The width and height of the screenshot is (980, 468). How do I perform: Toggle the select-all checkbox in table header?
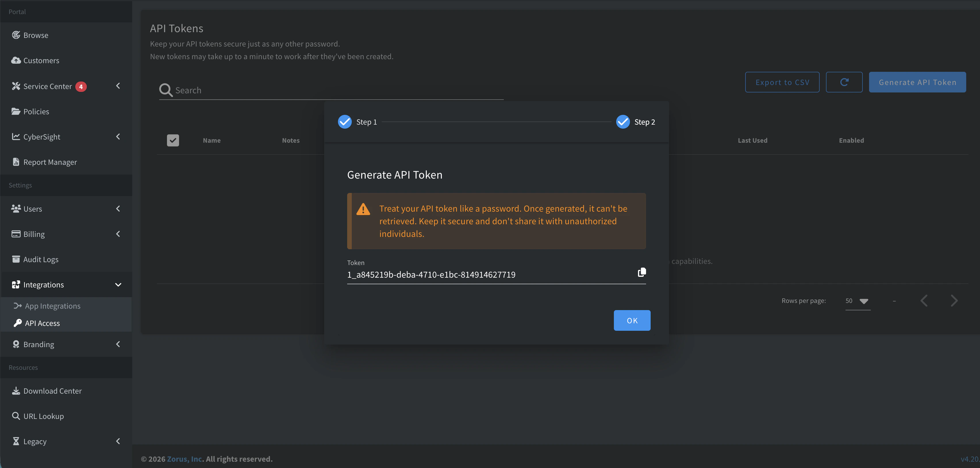[x=173, y=140]
